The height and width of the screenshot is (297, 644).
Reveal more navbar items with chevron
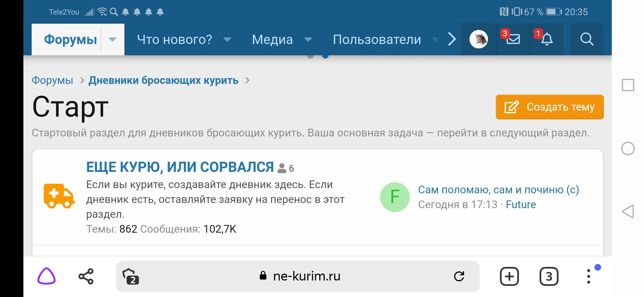point(451,39)
